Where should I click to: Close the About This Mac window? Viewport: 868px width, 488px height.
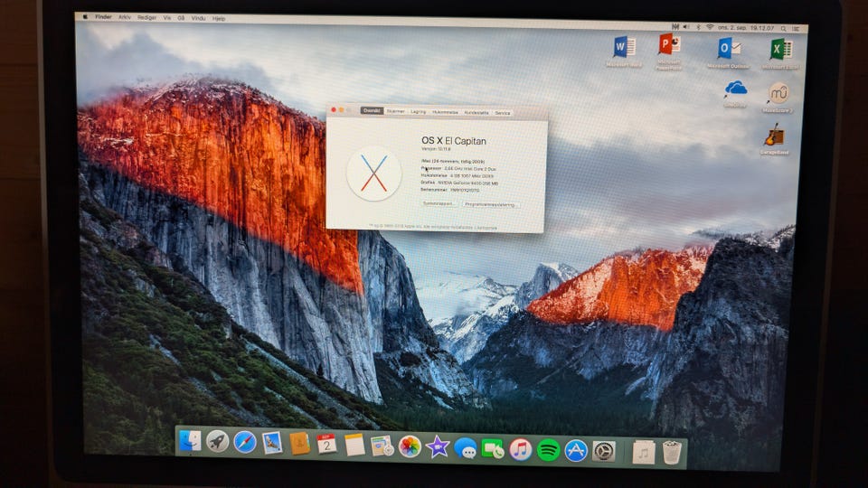334,109
